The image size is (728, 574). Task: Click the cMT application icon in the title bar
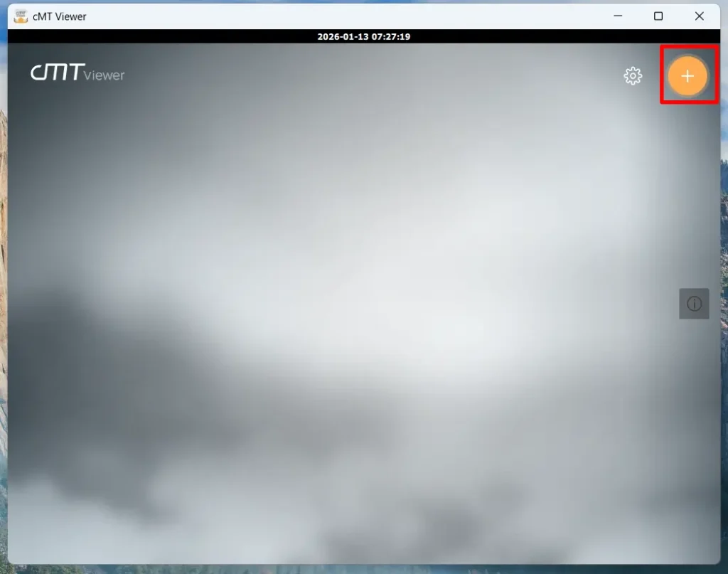21,16
